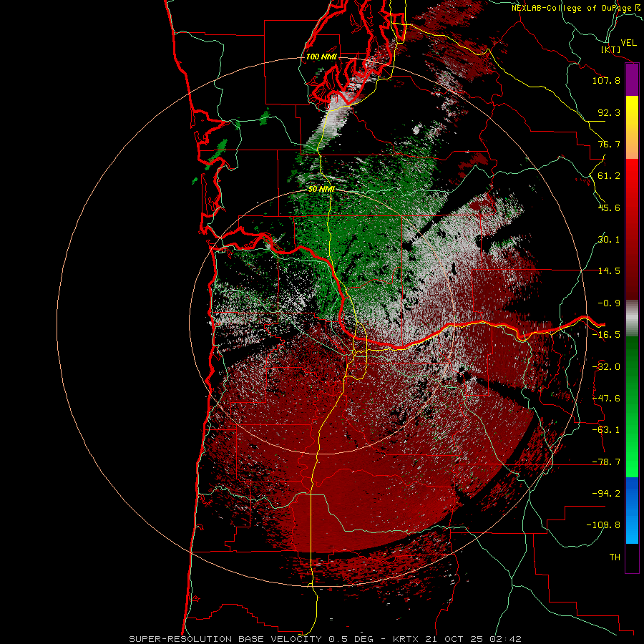644x644 pixels.
Task: Click the 76.7 scale value
Action: coord(609,144)
